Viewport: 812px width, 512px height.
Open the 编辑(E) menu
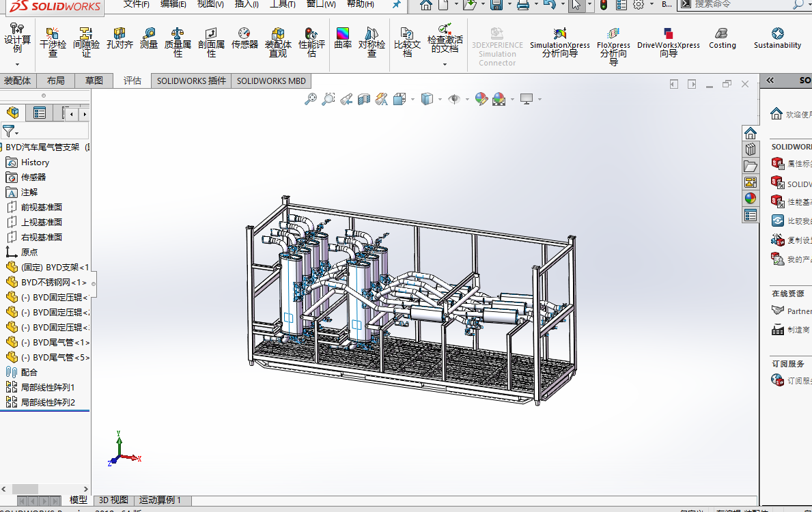tap(173, 4)
